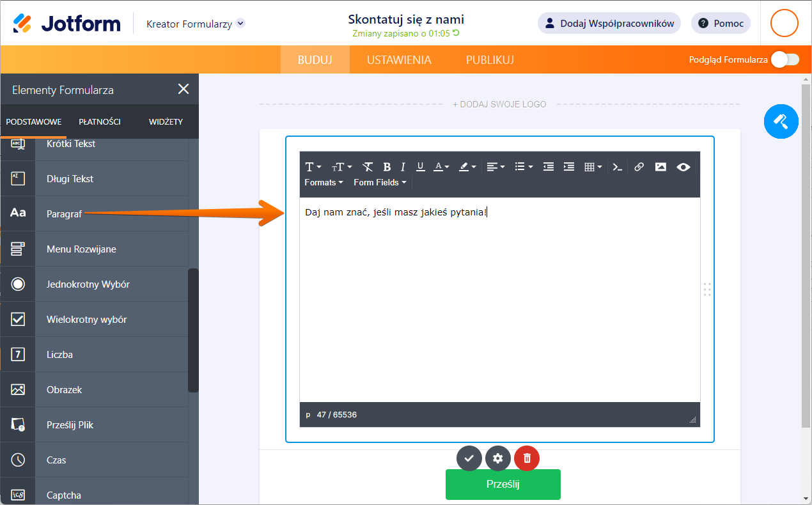Open the insert table dropdown
This screenshot has width=812, height=505.
pos(593,167)
